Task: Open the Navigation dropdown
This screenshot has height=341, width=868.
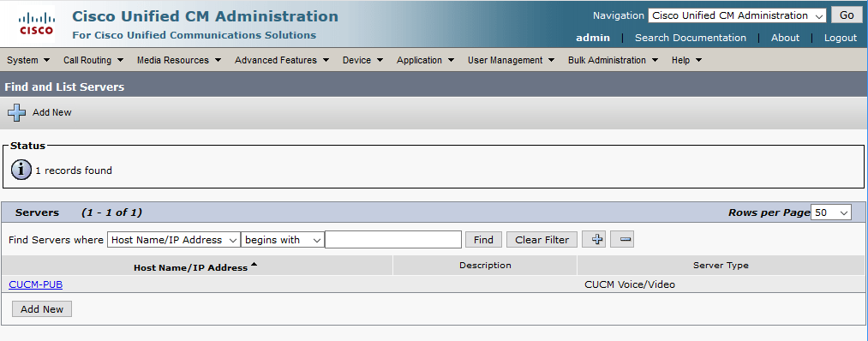Action: [738, 15]
